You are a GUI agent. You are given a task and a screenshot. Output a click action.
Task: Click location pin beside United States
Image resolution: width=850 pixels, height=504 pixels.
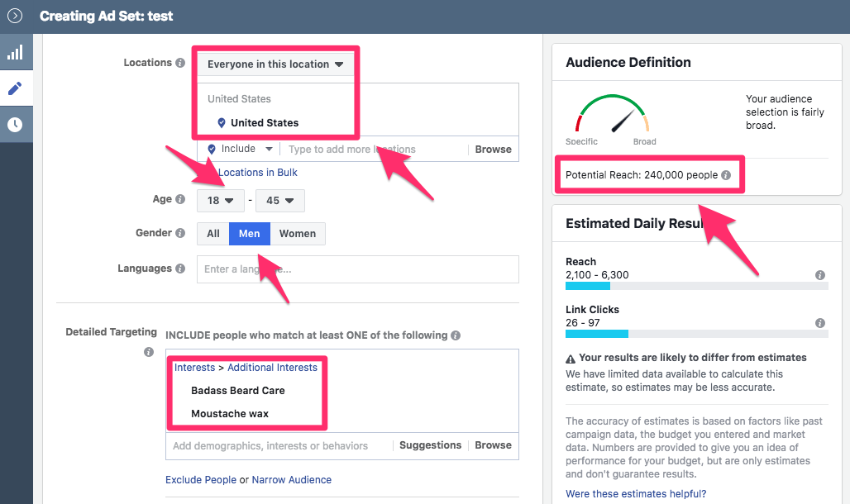(221, 123)
